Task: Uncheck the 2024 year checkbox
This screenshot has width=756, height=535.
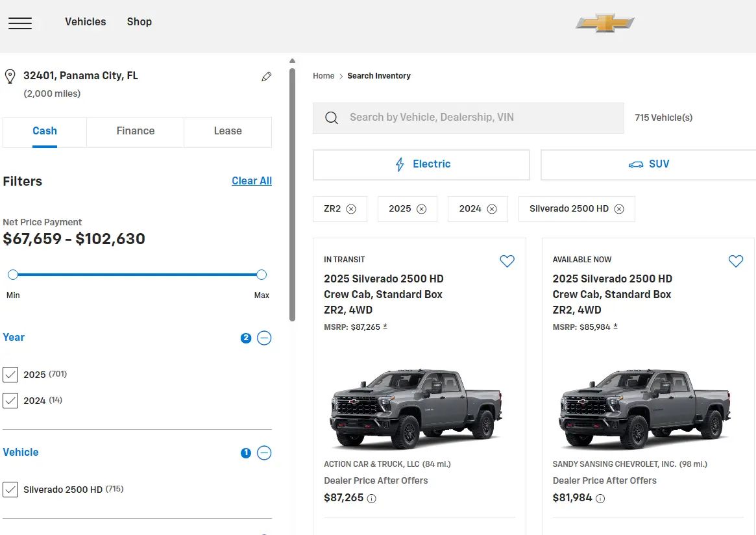Action: [10, 401]
